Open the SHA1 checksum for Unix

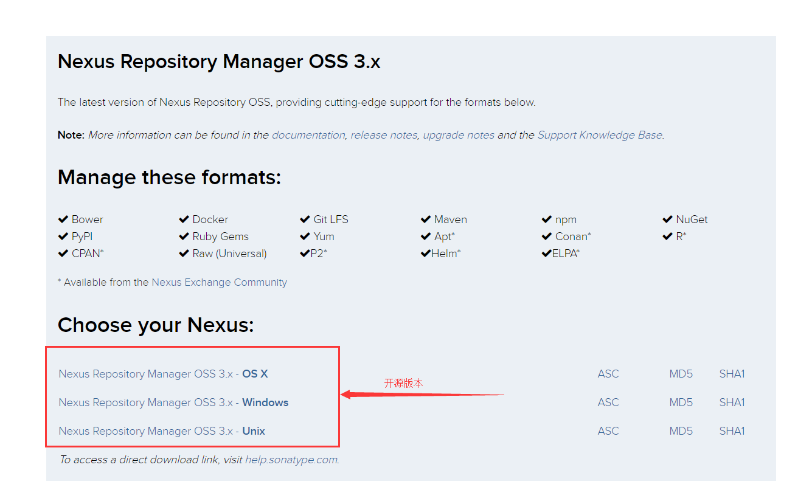pos(732,431)
